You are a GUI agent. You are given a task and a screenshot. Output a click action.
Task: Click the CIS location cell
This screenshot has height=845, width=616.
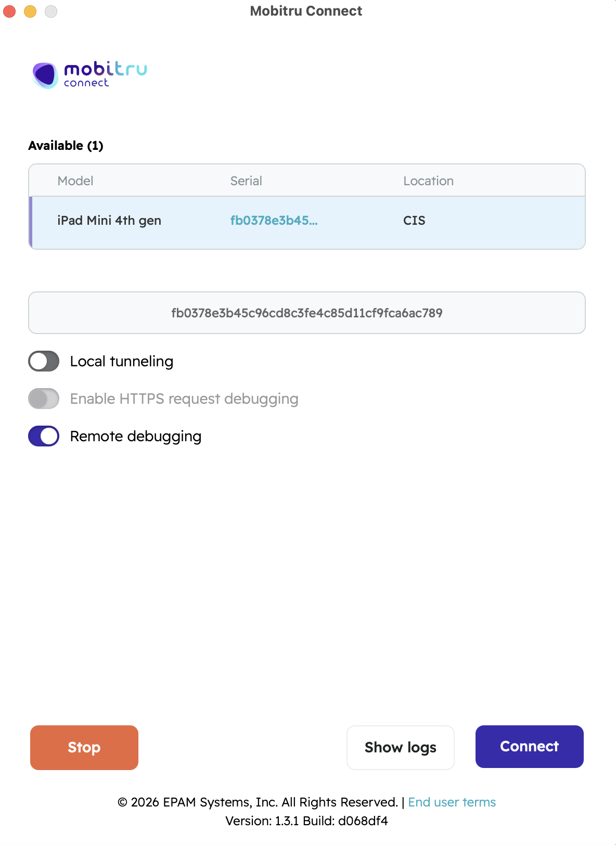[414, 221]
